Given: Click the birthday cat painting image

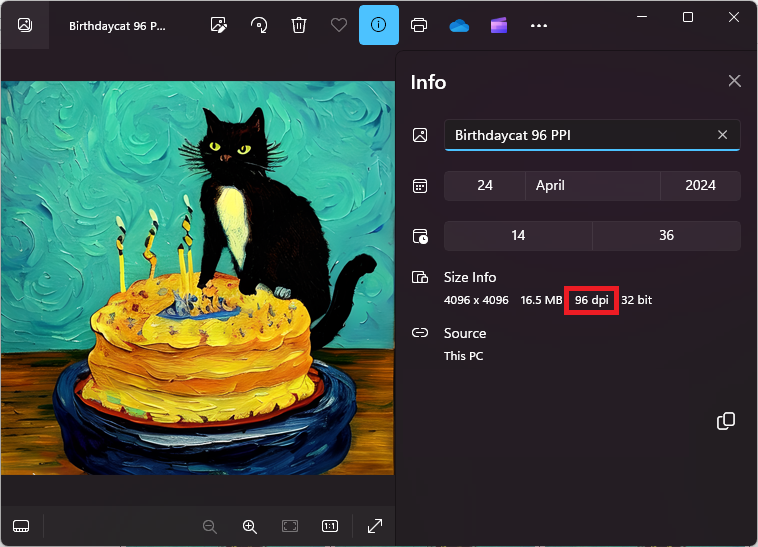Looking at the screenshot, I should pos(198,278).
